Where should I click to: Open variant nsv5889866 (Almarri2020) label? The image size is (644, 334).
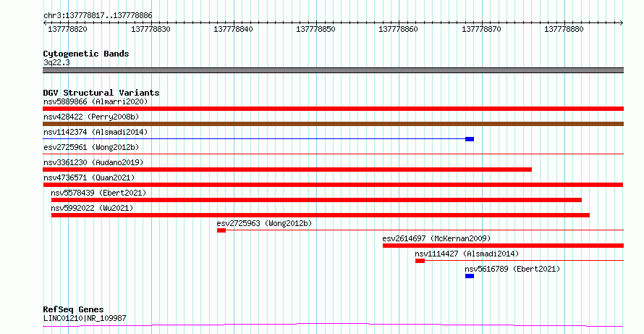(96, 101)
